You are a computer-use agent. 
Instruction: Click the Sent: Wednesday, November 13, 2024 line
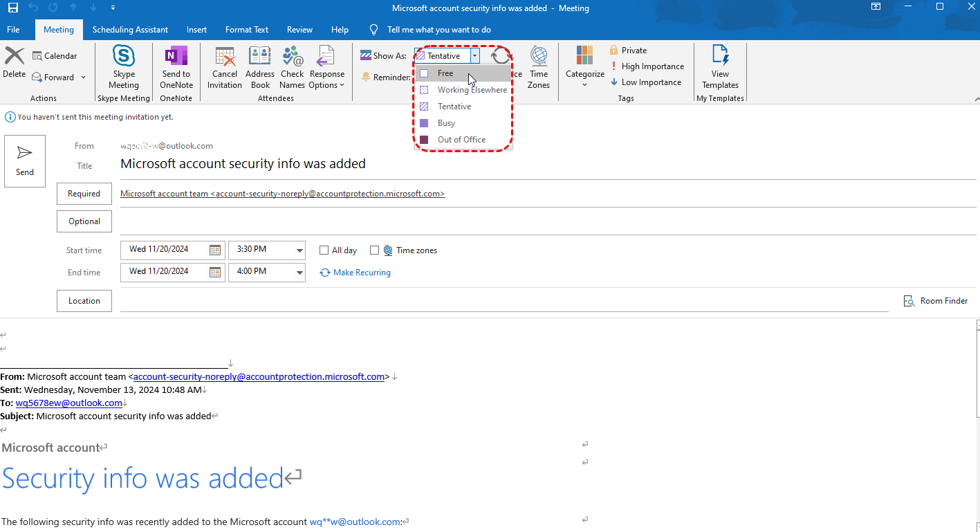click(x=101, y=390)
